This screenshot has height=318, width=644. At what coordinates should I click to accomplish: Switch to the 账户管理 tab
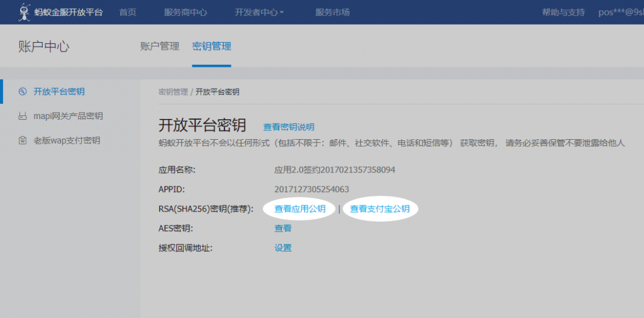click(x=160, y=46)
